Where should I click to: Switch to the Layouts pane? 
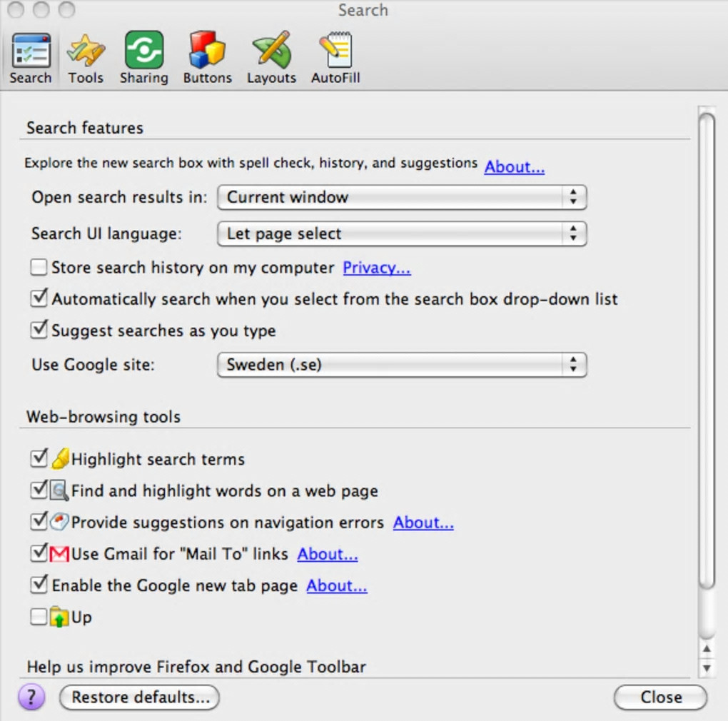tap(272, 59)
